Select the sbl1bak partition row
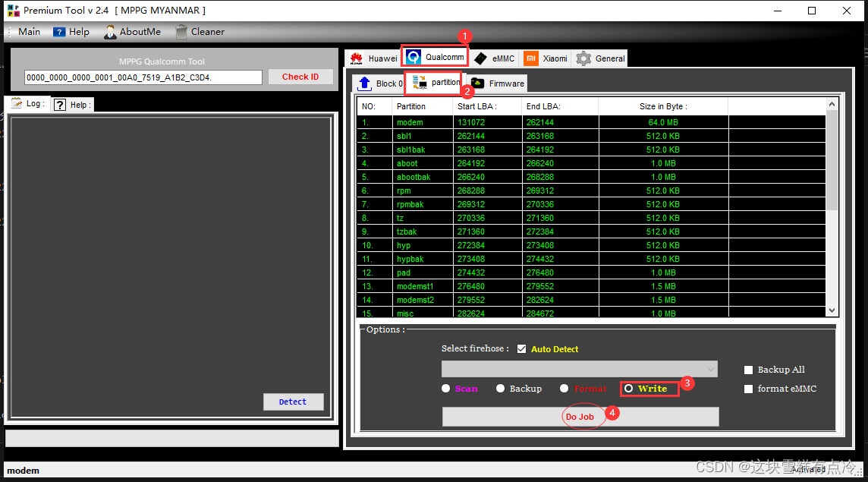This screenshot has width=868, height=482. pos(591,150)
